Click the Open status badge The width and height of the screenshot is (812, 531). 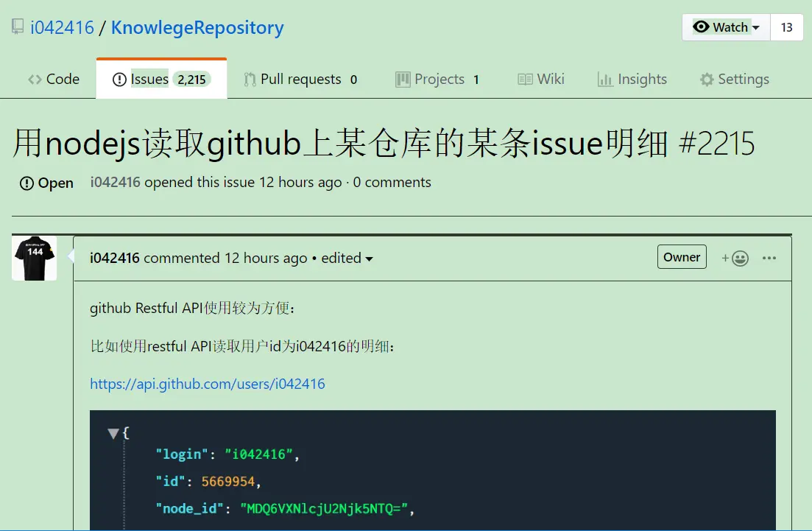(x=46, y=183)
